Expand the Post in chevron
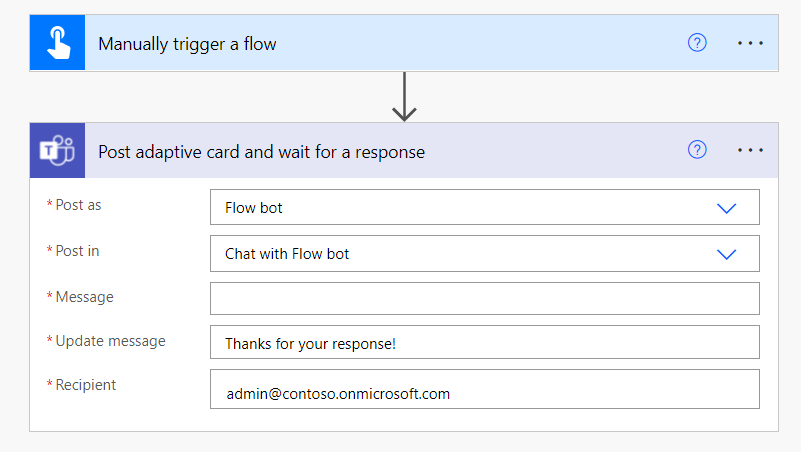The height and width of the screenshot is (452, 801). [x=727, y=254]
